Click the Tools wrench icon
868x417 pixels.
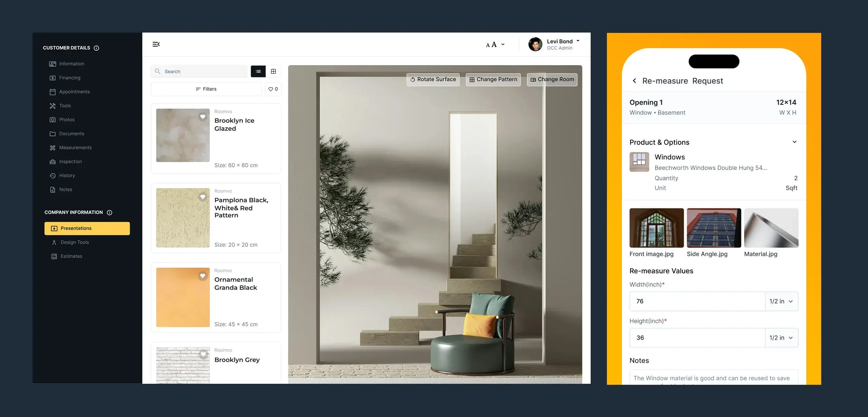coord(53,106)
